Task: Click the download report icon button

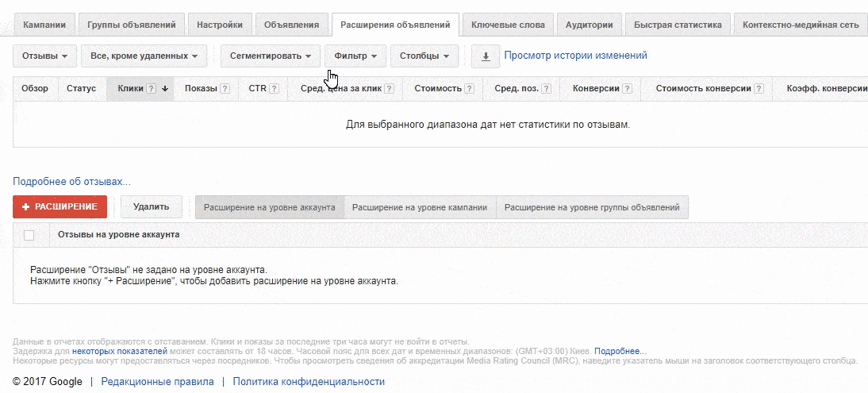Action: click(486, 56)
